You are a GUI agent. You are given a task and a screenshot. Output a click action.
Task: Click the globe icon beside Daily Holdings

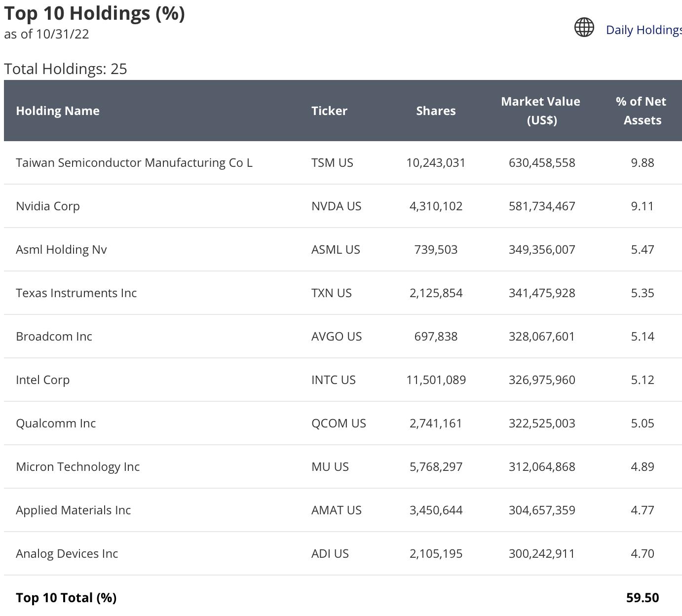coord(584,27)
